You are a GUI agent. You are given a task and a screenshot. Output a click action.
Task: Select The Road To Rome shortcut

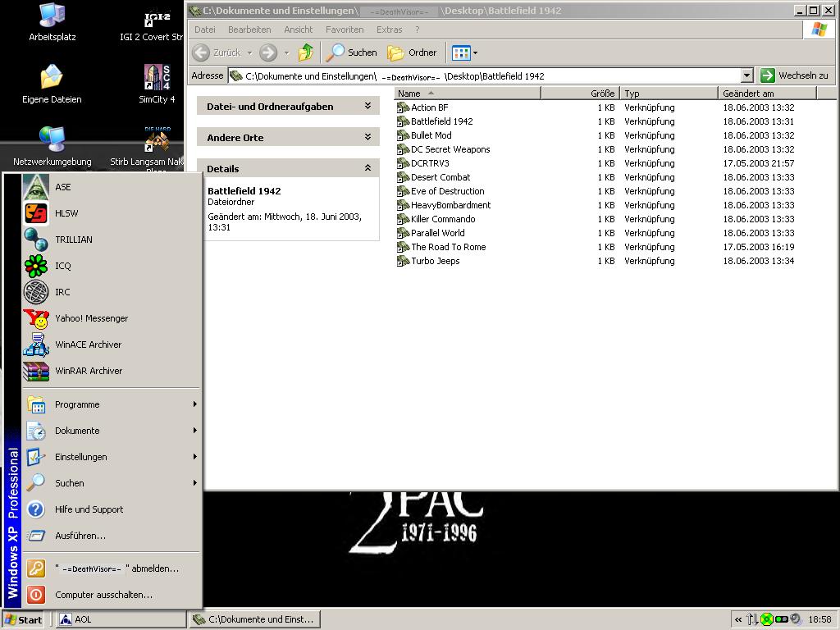point(441,247)
